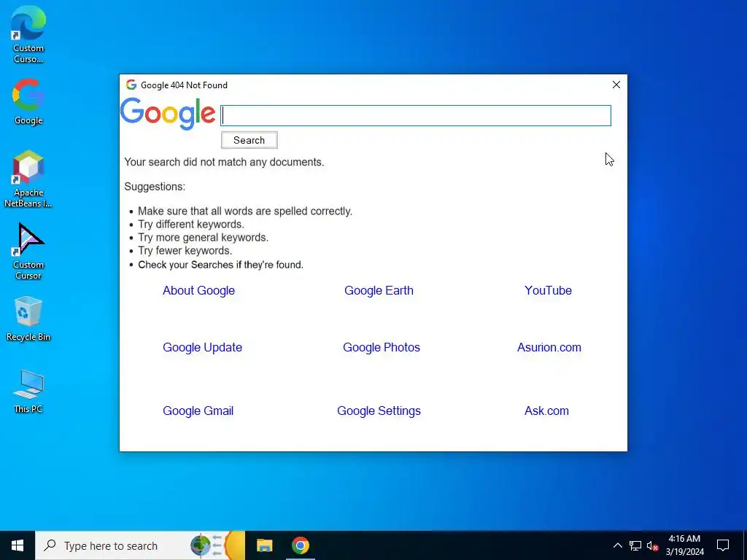
Task: Open the notification center icon
Action: pyautogui.click(x=723, y=545)
